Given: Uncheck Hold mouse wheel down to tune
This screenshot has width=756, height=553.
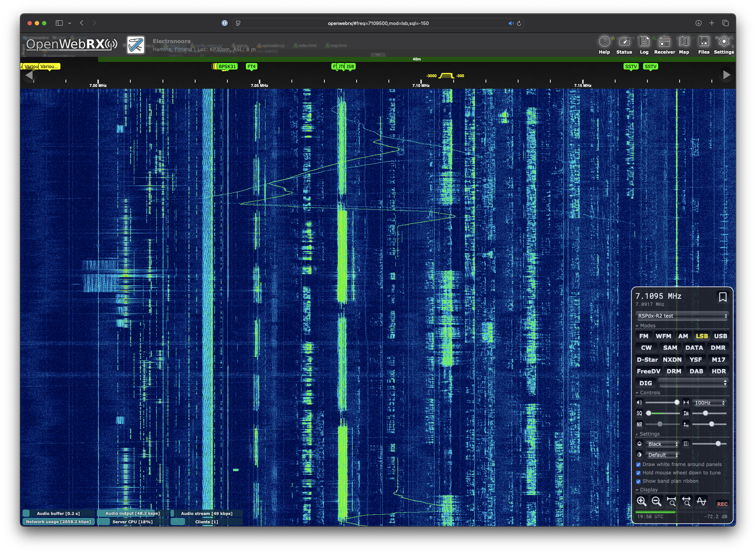Looking at the screenshot, I should coord(638,473).
